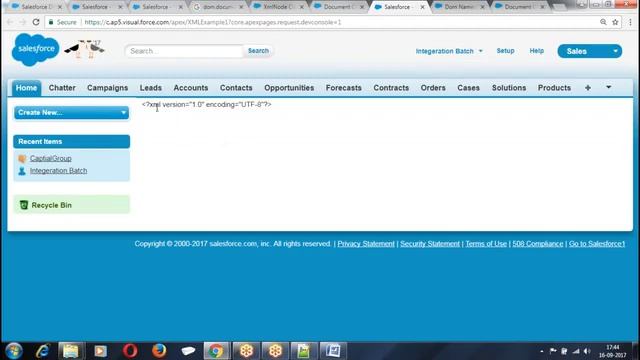Open the Integeration Batch recent item link

[58, 171]
